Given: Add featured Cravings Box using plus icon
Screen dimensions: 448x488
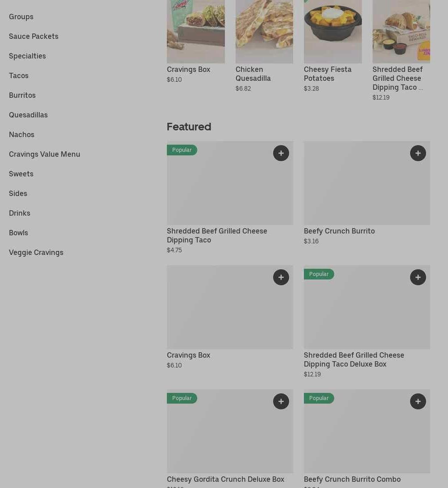Looking at the screenshot, I should [x=281, y=277].
